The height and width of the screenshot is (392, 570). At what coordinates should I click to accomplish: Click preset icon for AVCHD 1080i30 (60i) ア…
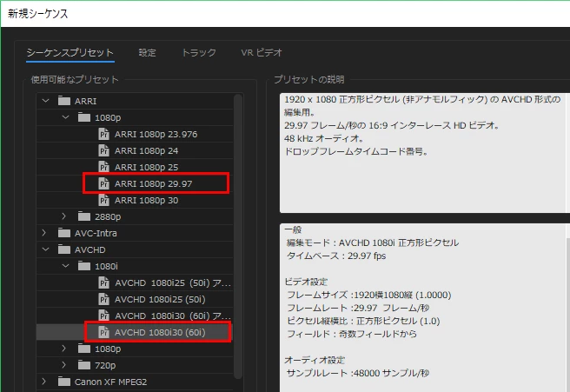[104, 316]
